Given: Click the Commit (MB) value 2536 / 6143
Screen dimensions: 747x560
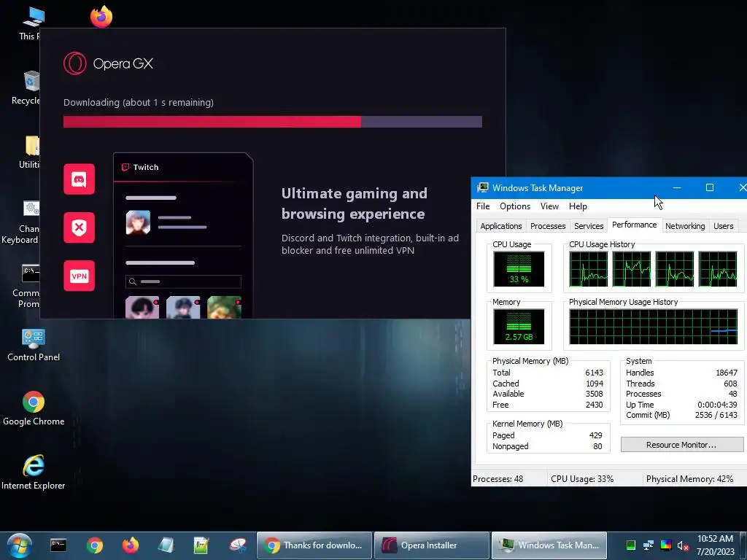Looking at the screenshot, I should click(716, 415).
